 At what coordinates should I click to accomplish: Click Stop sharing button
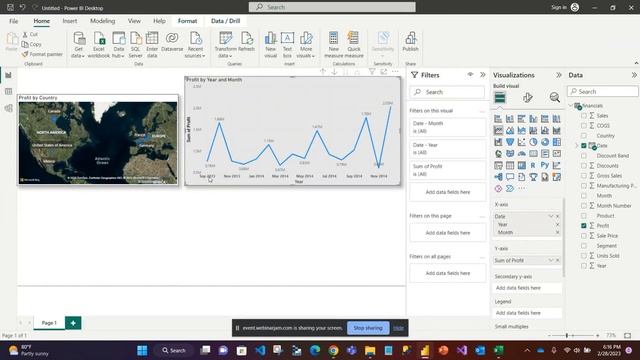368,328
